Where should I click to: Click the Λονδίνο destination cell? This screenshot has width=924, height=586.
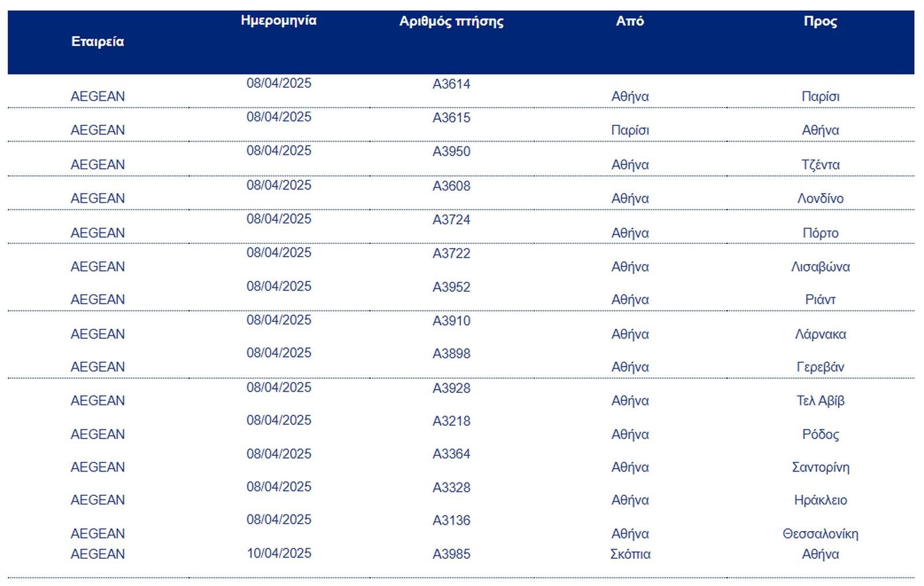coord(820,199)
